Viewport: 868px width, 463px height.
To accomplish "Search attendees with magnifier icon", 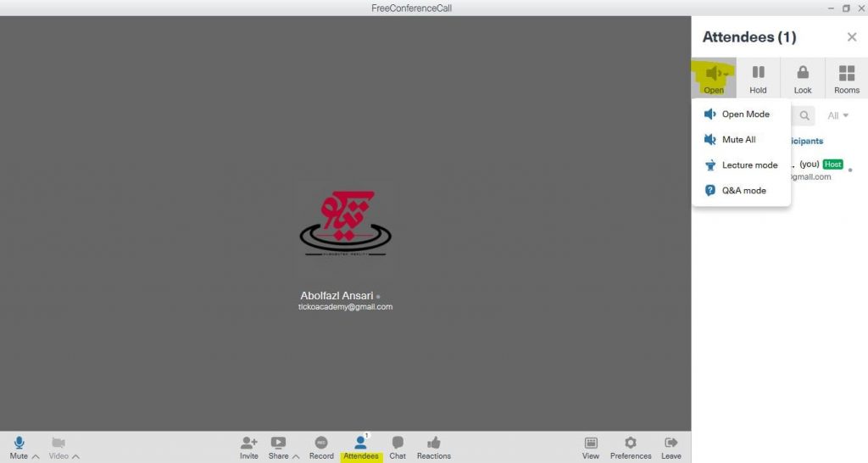I will pyautogui.click(x=804, y=115).
